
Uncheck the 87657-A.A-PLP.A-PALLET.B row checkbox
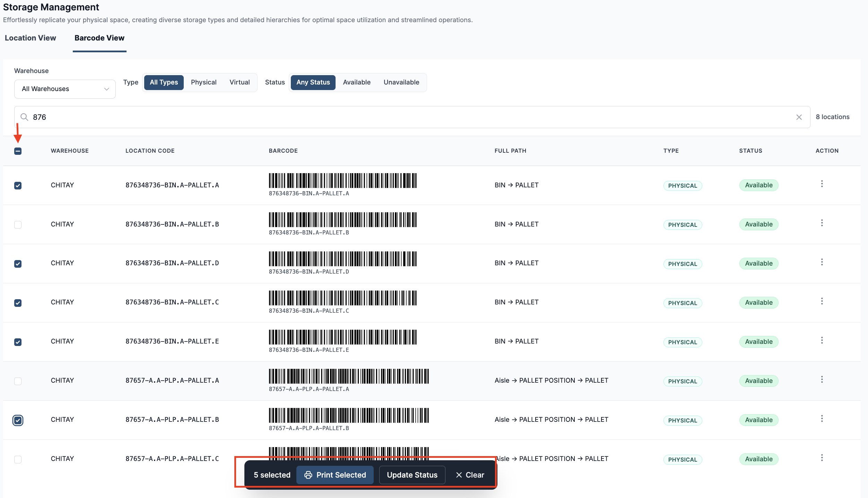[x=18, y=420]
